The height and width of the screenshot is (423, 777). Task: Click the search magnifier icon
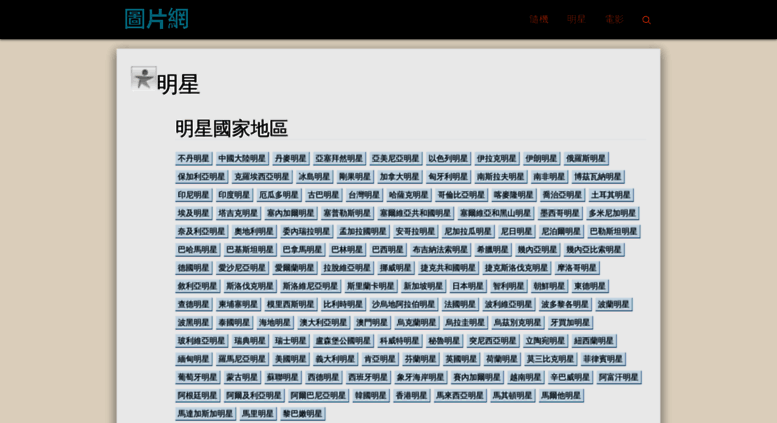(x=646, y=20)
